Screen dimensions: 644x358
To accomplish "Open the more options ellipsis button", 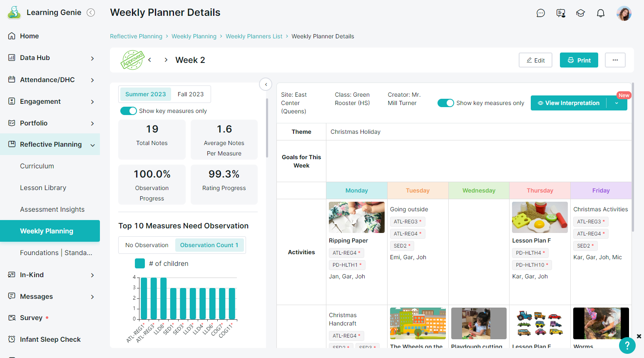I will (615, 60).
